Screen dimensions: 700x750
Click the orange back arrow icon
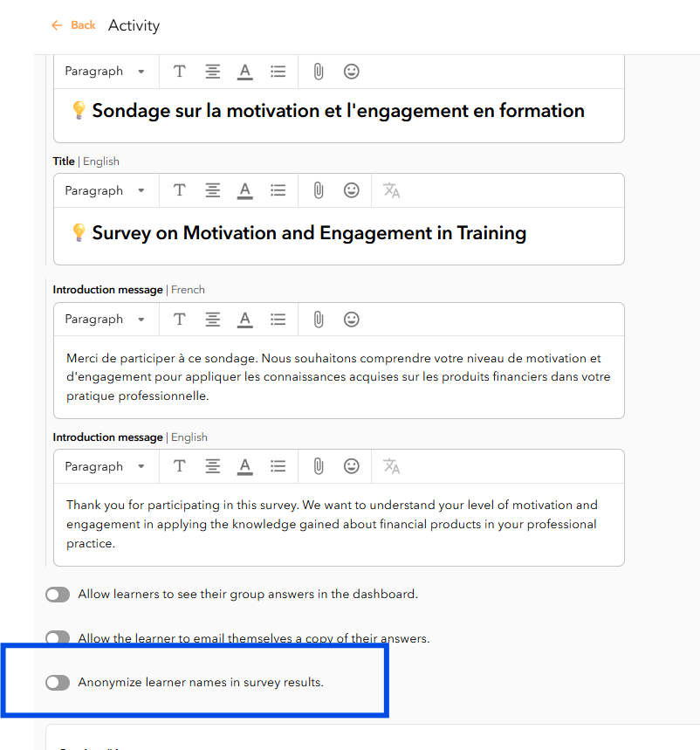click(57, 24)
